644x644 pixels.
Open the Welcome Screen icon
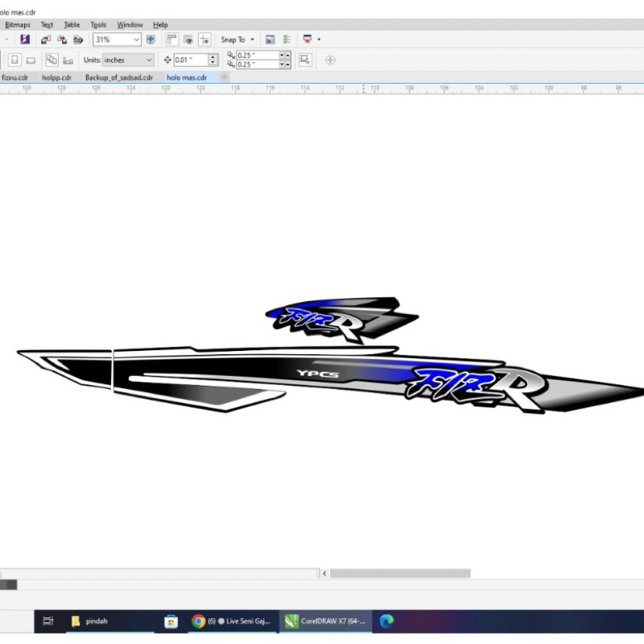coord(270,39)
